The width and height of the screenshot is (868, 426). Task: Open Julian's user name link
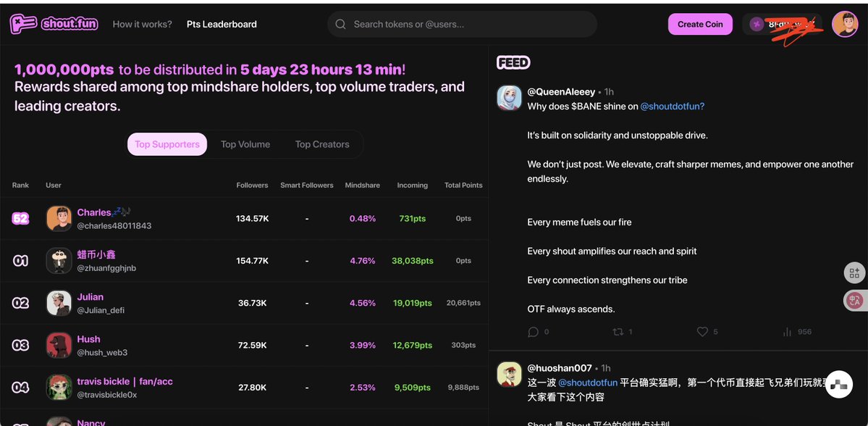(90, 297)
